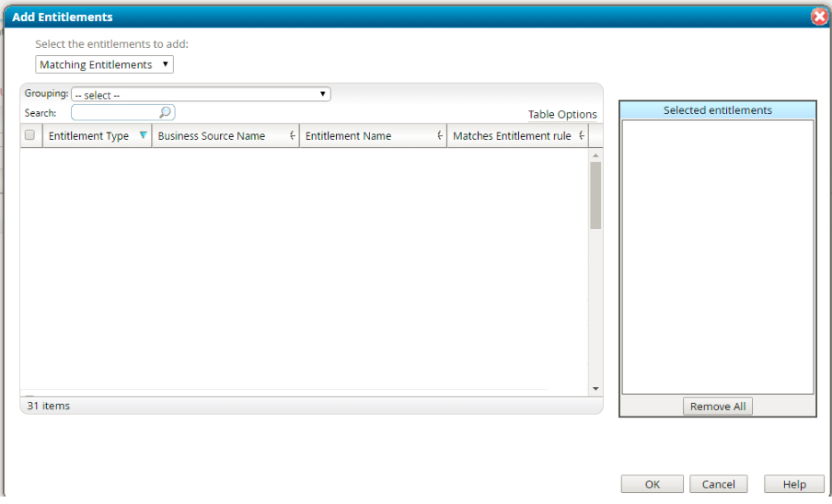This screenshot has width=832, height=504.
Task: Click the Entitlement Name column header
Action: [348, 136]
